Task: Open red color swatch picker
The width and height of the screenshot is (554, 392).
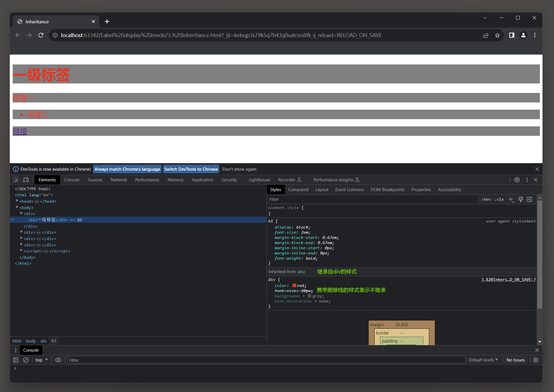Action: click(x=294, y=286)
